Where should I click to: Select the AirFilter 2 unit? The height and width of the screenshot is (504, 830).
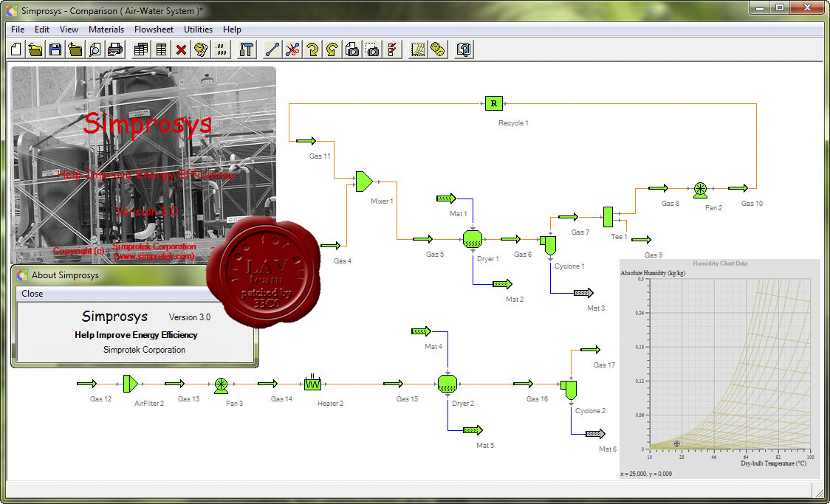tap(130, 384)
